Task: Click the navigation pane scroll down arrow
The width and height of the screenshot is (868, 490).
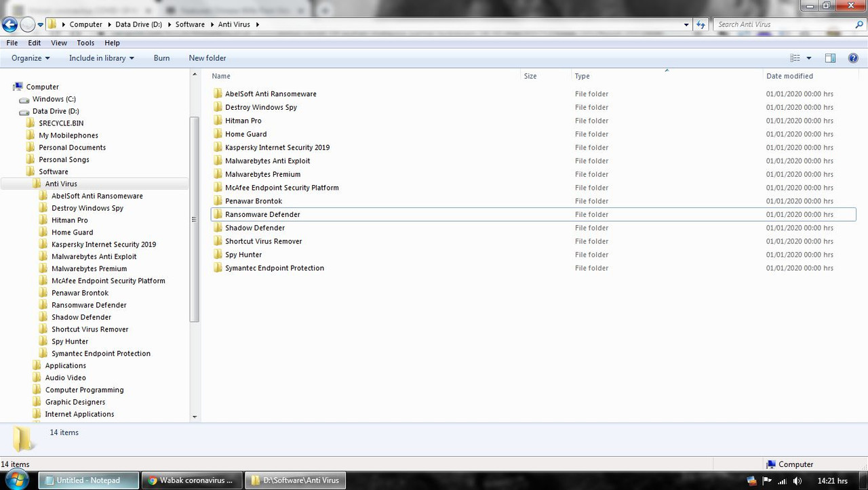Action: point(195,417)
